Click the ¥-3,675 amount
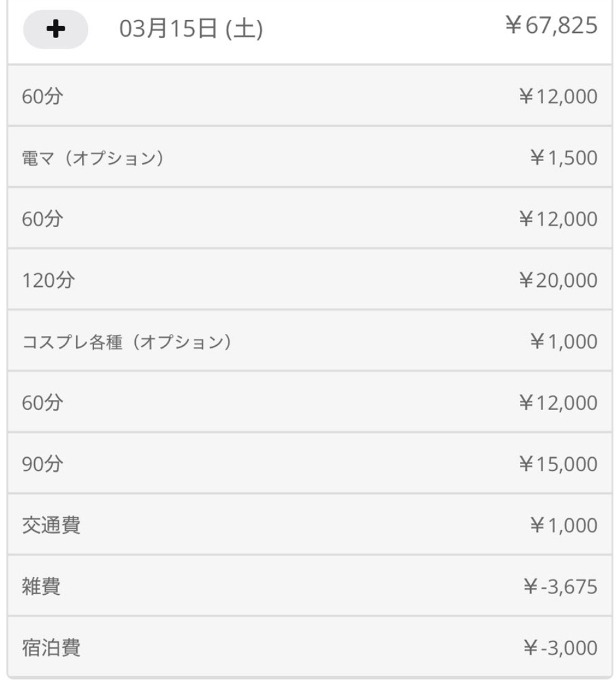Screen dimensions: 616x680 pyautogui.click(x=560, y=586)
